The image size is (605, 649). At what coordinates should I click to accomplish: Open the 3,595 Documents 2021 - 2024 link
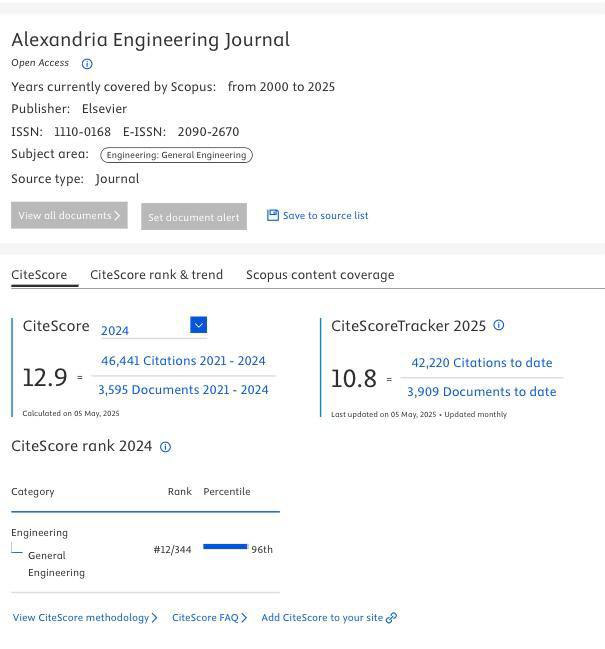click(183, 390)
